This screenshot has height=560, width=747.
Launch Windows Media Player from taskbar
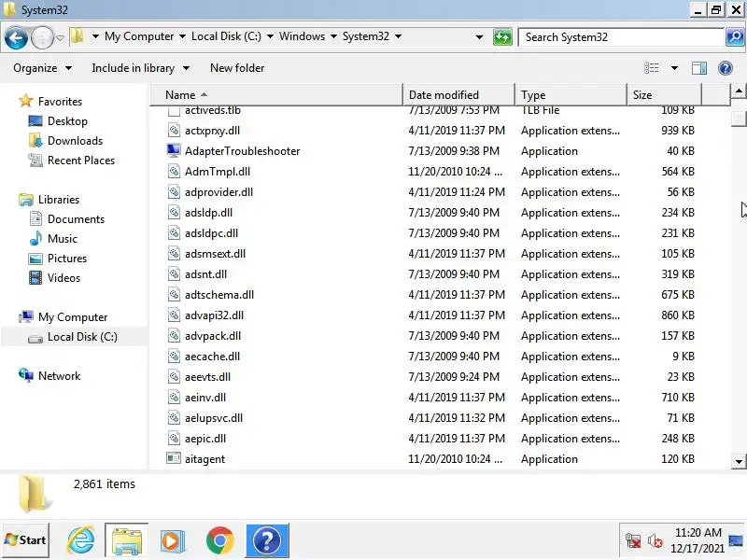click(173, 541)
